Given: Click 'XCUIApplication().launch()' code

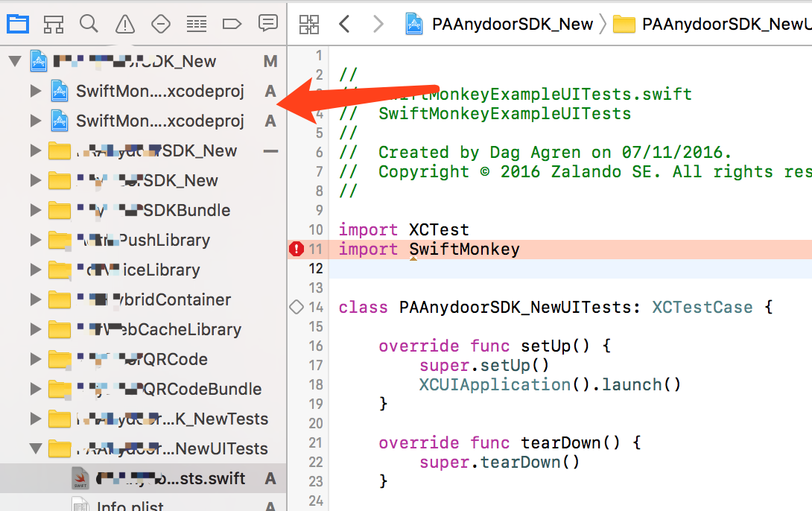Looking at the screenshot, I should pyautogui.click(x=550, y=384).
